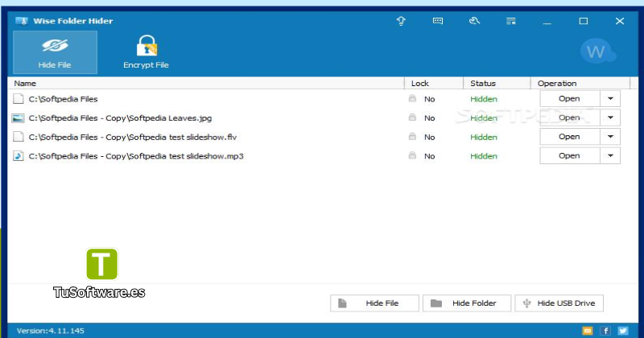Click the lock icon in C:\Softpedia Files row
The width and height of the screenshot is (644, 338).
(x=412, y=98)
